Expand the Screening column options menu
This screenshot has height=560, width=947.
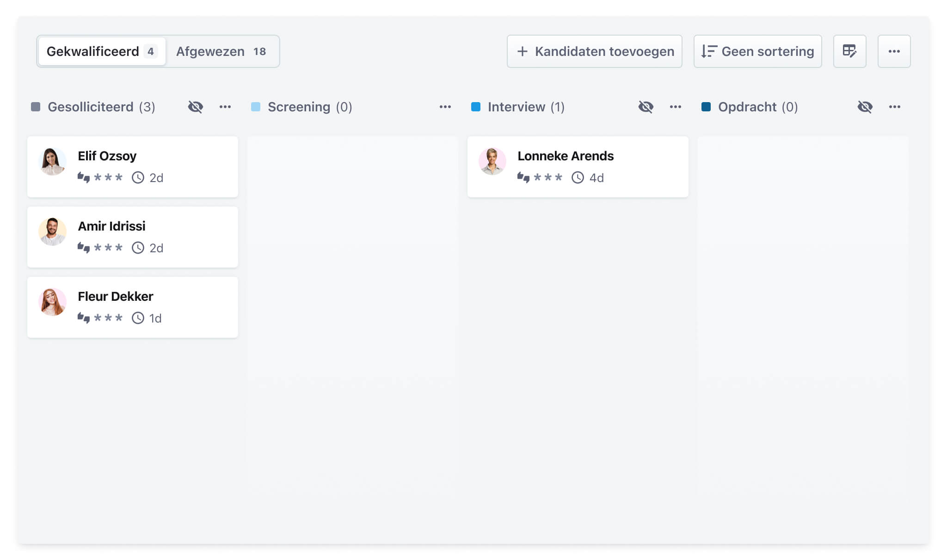pos(445,107)
